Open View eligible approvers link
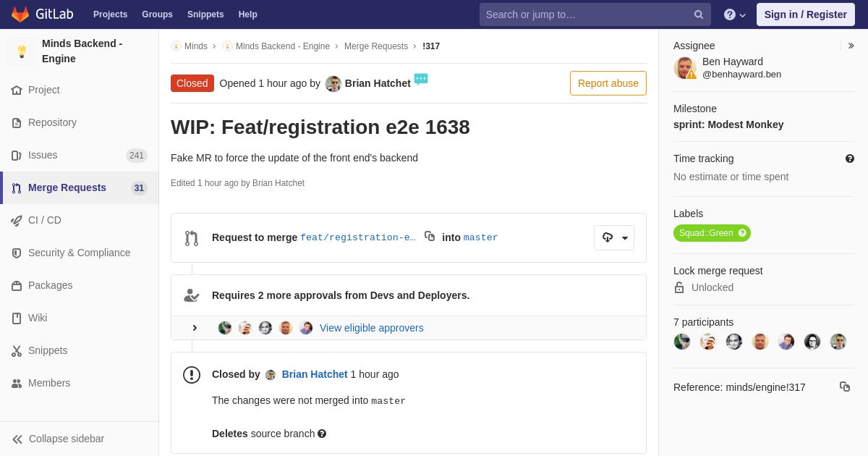 [x=372, y=328]
